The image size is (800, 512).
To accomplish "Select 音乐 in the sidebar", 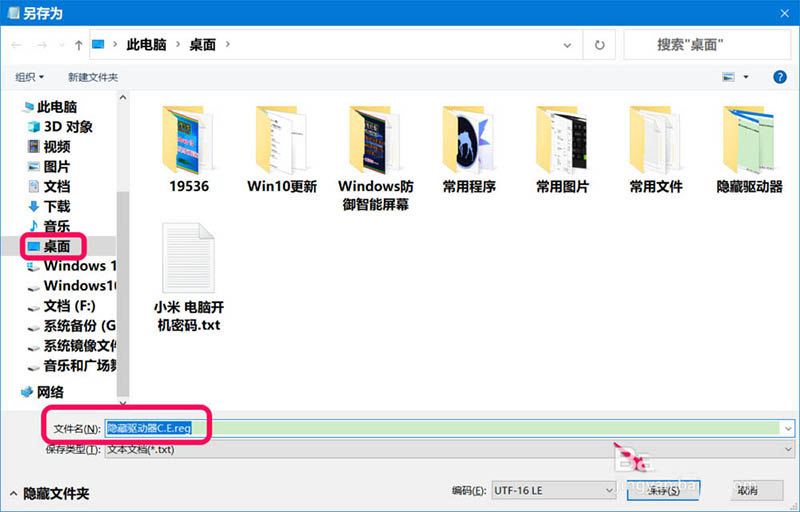I will [49, 226].
